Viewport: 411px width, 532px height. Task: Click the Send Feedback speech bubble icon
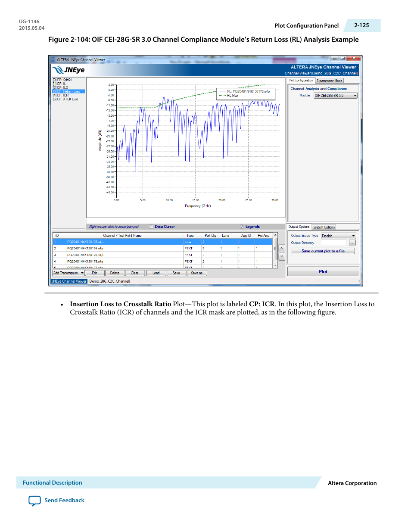pyautogui.click(x=34, y=501)
